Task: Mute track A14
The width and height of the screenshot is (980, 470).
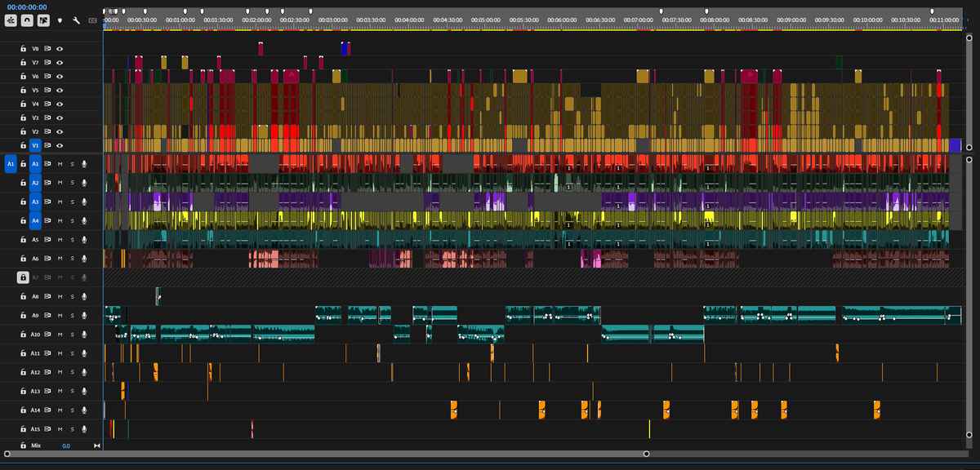Action: pyautogui.click(x=60, y=410)
